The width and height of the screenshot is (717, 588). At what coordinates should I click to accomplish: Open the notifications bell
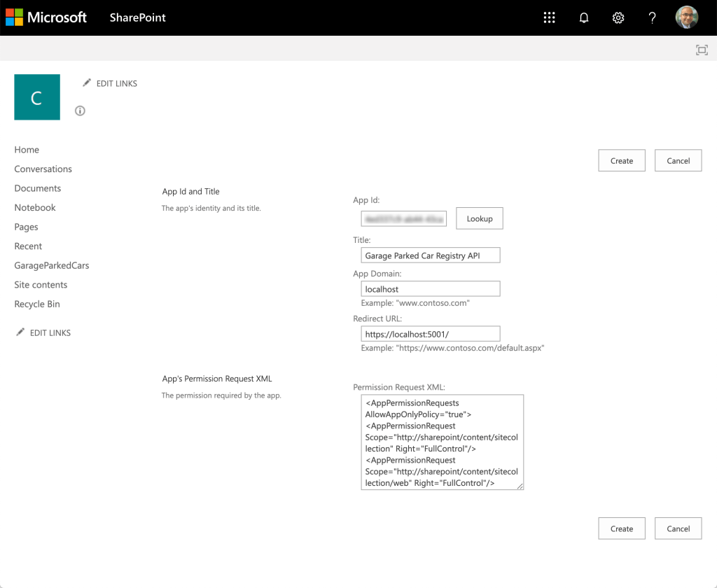[583, 18]
